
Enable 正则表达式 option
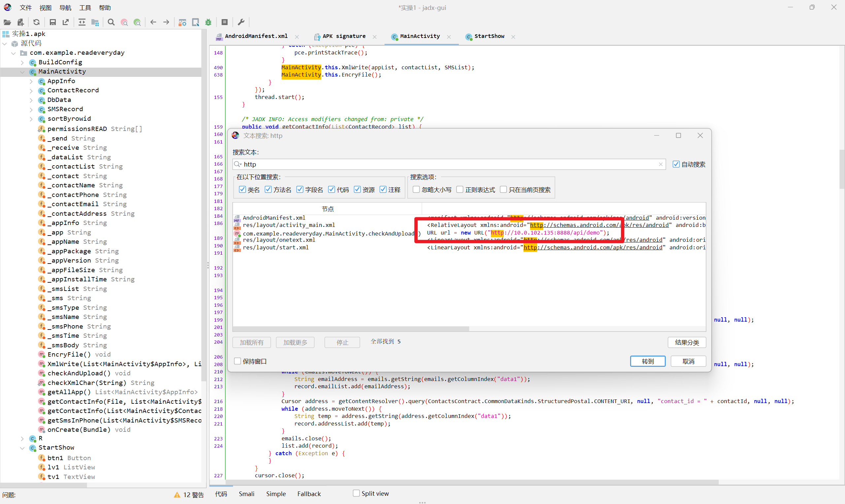click(x=460, y=190)
